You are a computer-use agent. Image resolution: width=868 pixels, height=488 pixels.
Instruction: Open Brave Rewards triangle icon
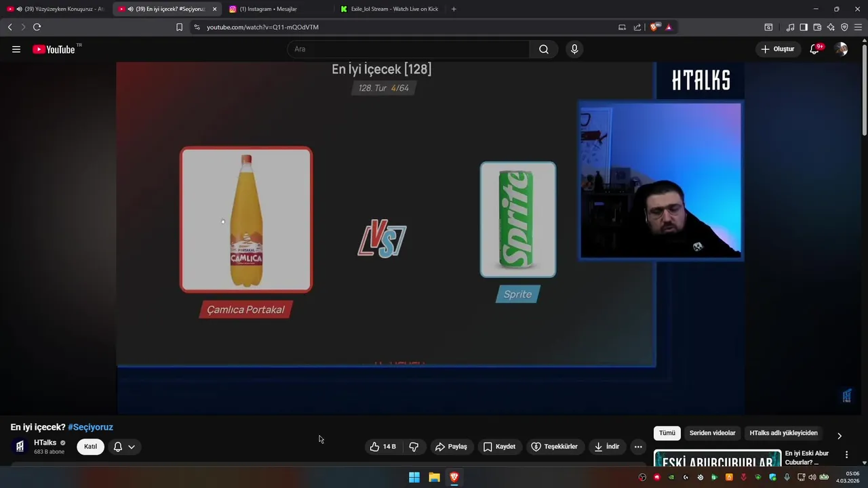[669, 27]
